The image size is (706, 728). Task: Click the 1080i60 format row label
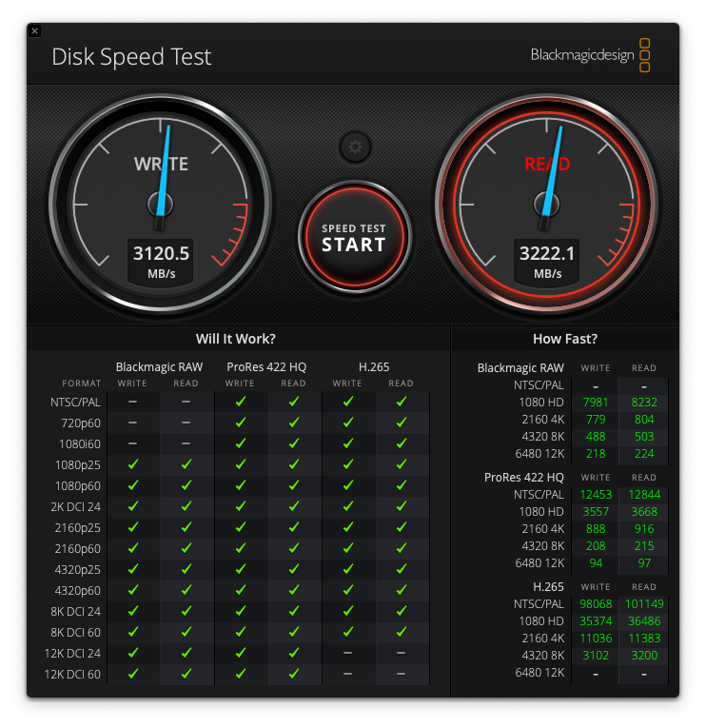click(x=80, y=443)
